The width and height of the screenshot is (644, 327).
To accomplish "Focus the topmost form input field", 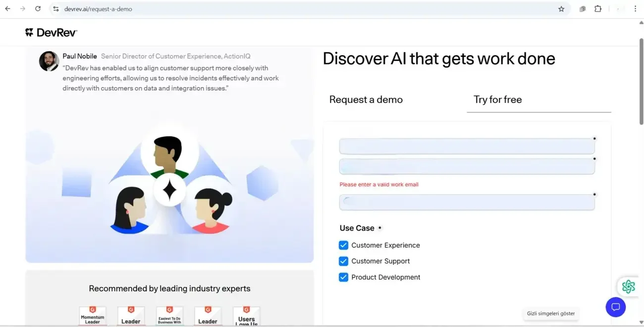I will pyautogui.click(x=467, y=146).
